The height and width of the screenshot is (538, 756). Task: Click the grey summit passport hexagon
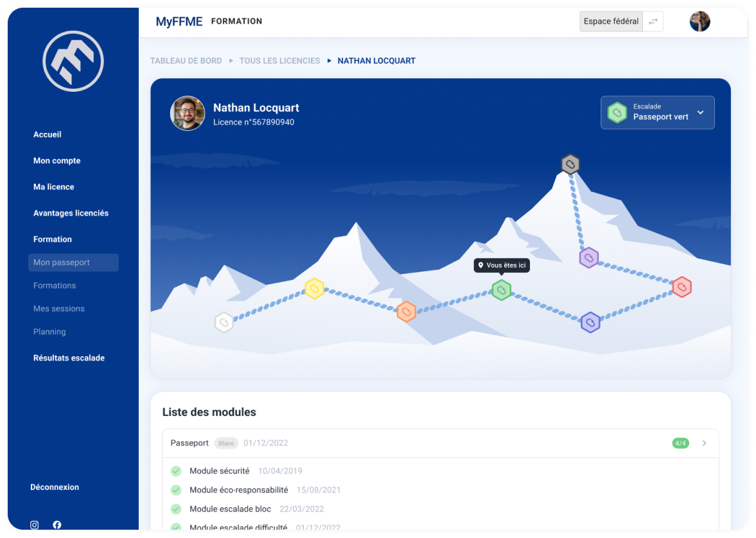pyautogui.click(x=570, y=164)
